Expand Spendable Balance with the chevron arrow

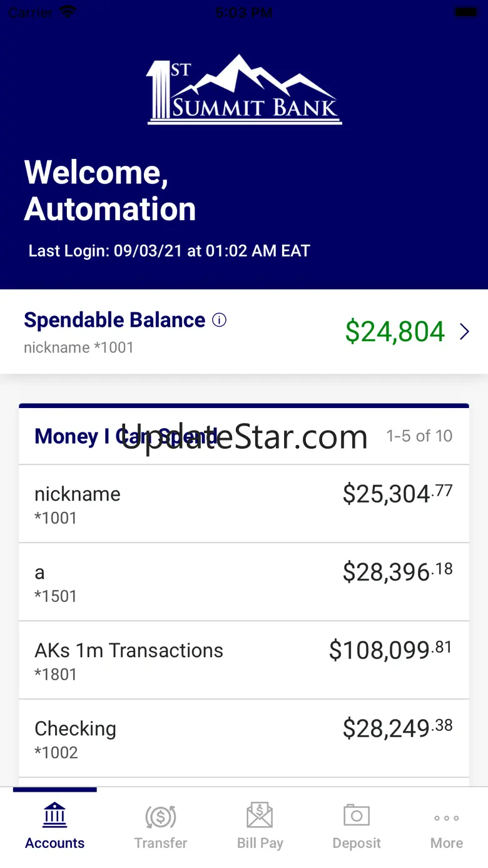click(464, 332)
